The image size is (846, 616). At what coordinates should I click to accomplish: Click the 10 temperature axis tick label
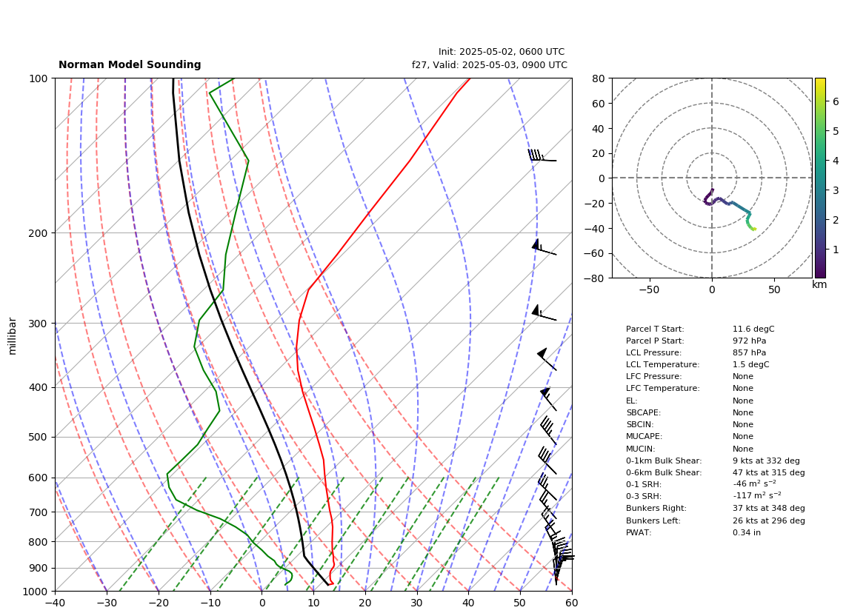pyautogui.click(x=313, y=603)
